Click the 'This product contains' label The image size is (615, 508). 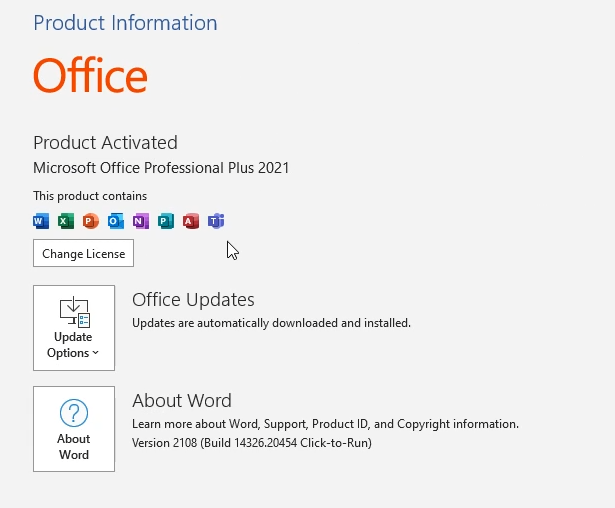coord(90,196)
